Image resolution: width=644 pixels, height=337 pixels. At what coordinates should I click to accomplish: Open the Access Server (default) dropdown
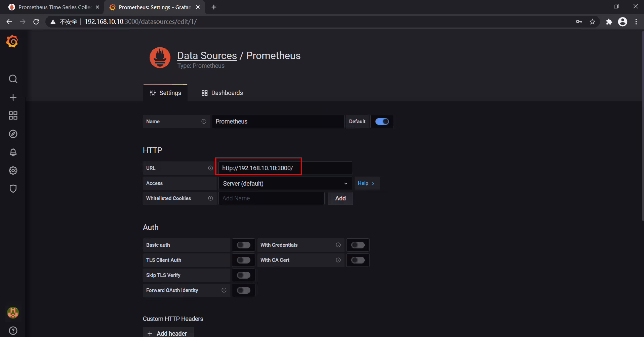285,183
